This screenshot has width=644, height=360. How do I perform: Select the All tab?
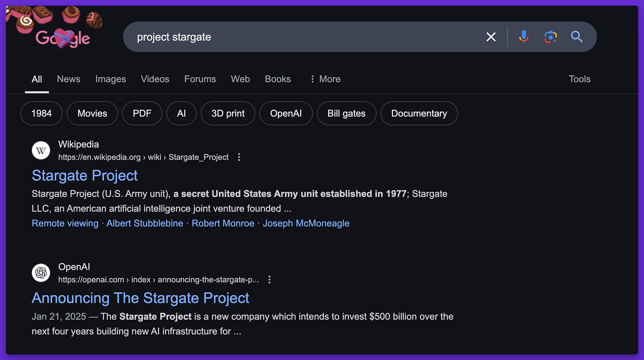tap(37, 79)
